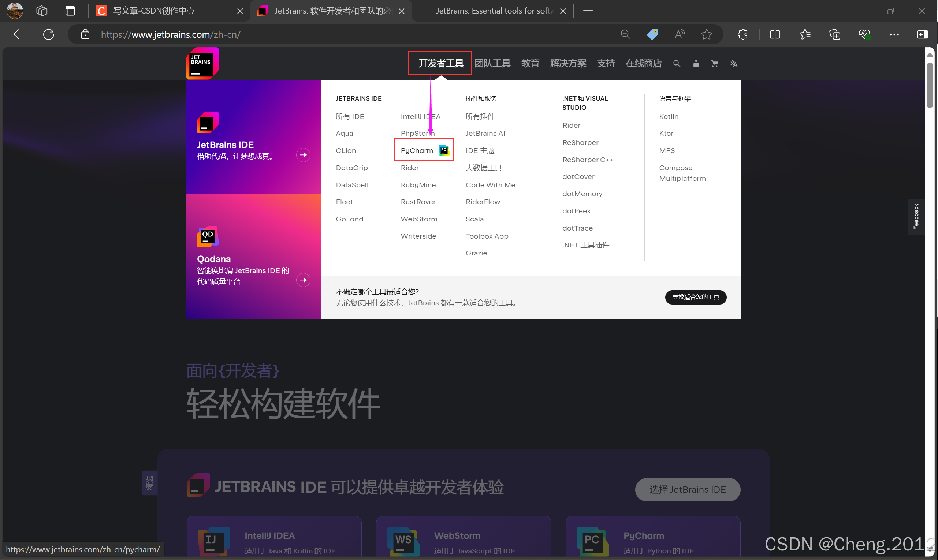
Task: Click the account profile icon in the navbar
Action: coord(696,63)
